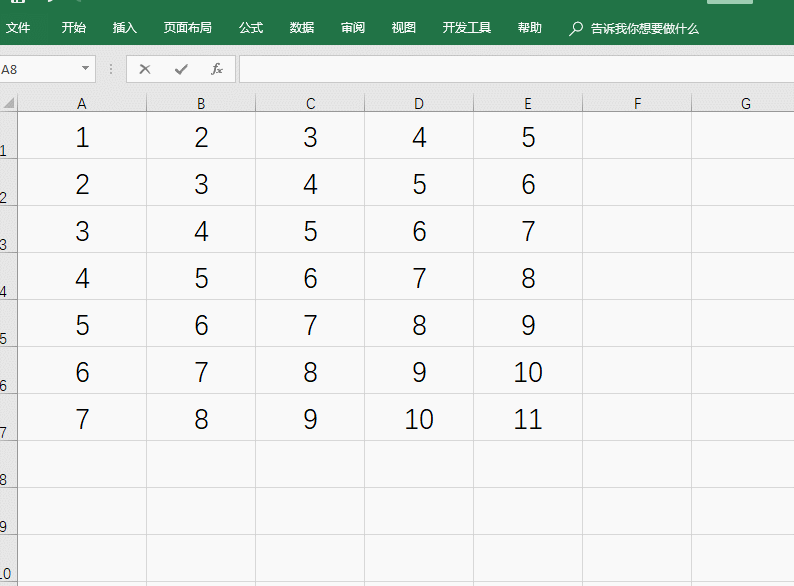Image resolution: width=794 pixels, height=586 pixels.
Task: Open the 页面布局 tab
Action: [188, 28]
